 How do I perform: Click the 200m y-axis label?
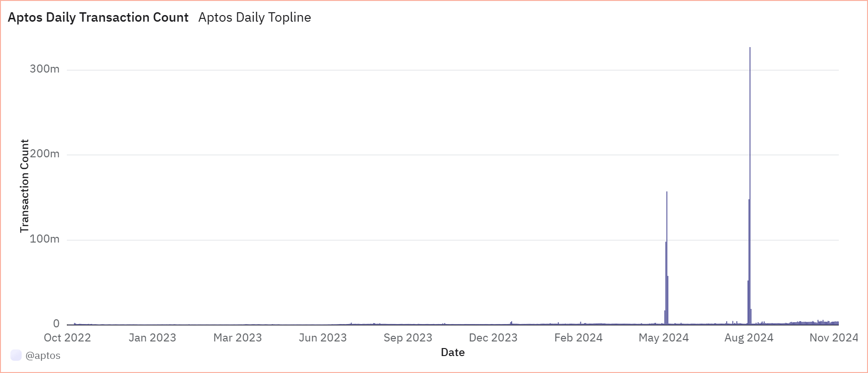(45, 154)
